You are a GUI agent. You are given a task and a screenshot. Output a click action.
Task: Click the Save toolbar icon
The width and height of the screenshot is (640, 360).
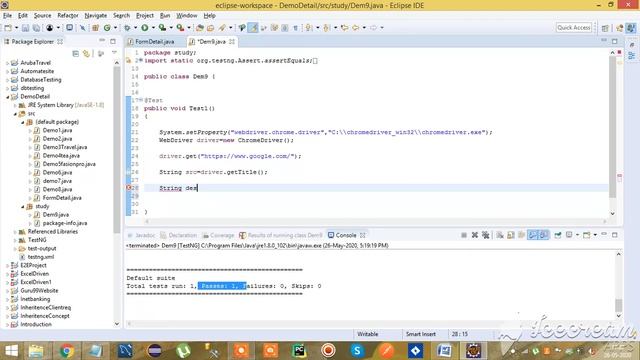[x=25, y=28]
